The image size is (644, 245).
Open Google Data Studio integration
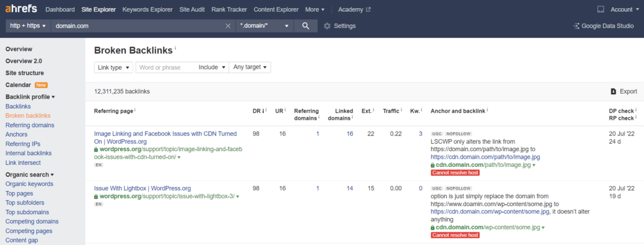pyautogui.click(x=603, y=26)
